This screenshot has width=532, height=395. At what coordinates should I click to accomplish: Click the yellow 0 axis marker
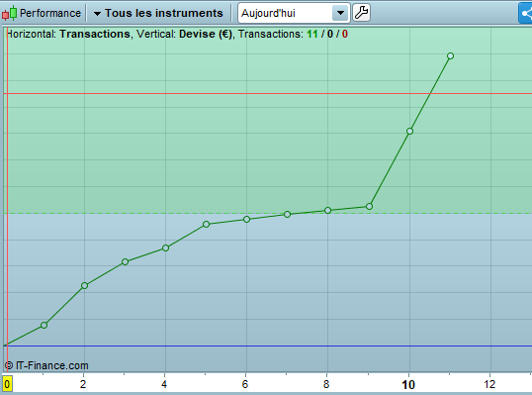7,384
